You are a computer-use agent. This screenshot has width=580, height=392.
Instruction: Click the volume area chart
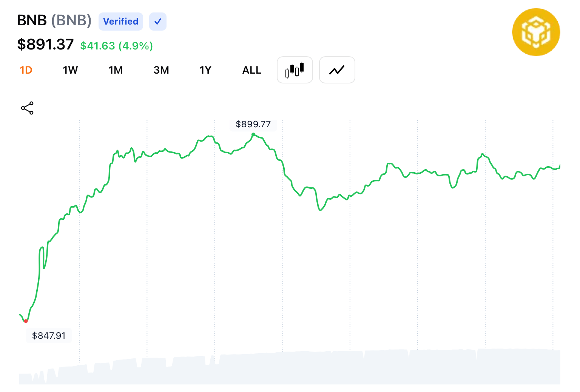tap(290, 367)
